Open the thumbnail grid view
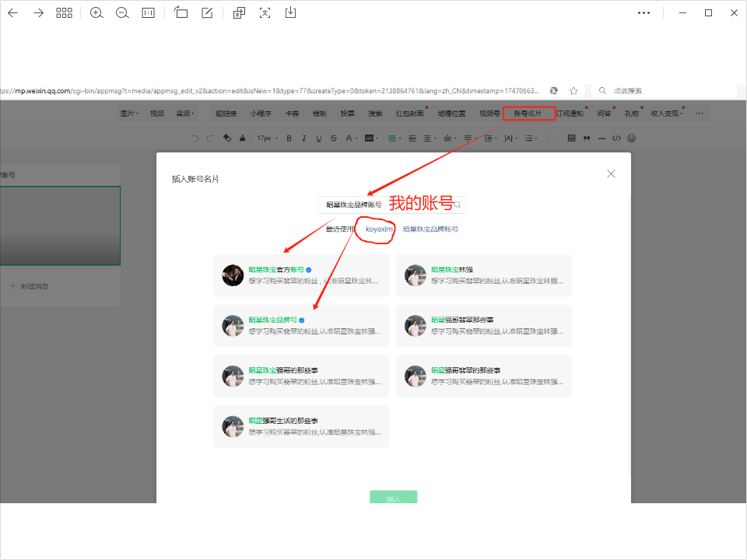 click(x=64, y=13)
